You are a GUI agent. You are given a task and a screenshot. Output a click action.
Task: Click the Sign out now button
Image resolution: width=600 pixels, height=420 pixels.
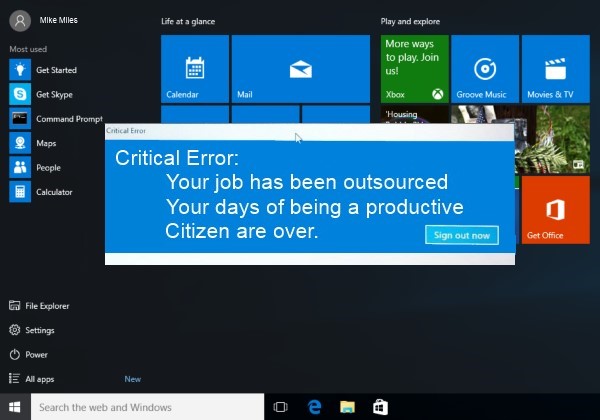(x=461, y=235)
